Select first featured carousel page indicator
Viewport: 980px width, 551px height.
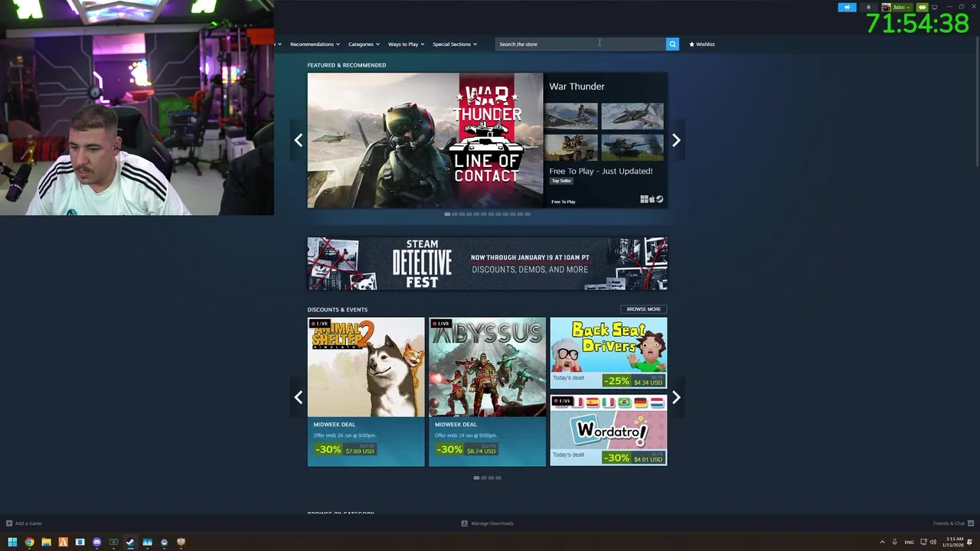click(447, 214)
